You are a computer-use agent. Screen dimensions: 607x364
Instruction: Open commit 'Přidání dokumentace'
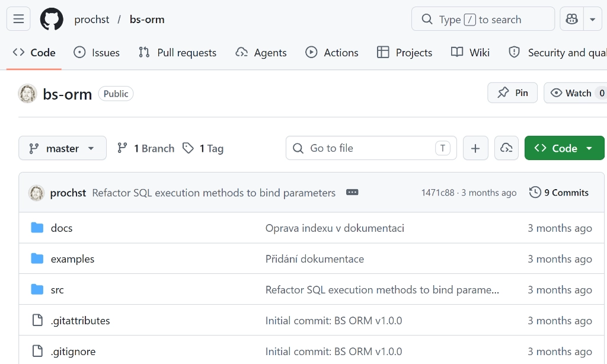[315, 259]
